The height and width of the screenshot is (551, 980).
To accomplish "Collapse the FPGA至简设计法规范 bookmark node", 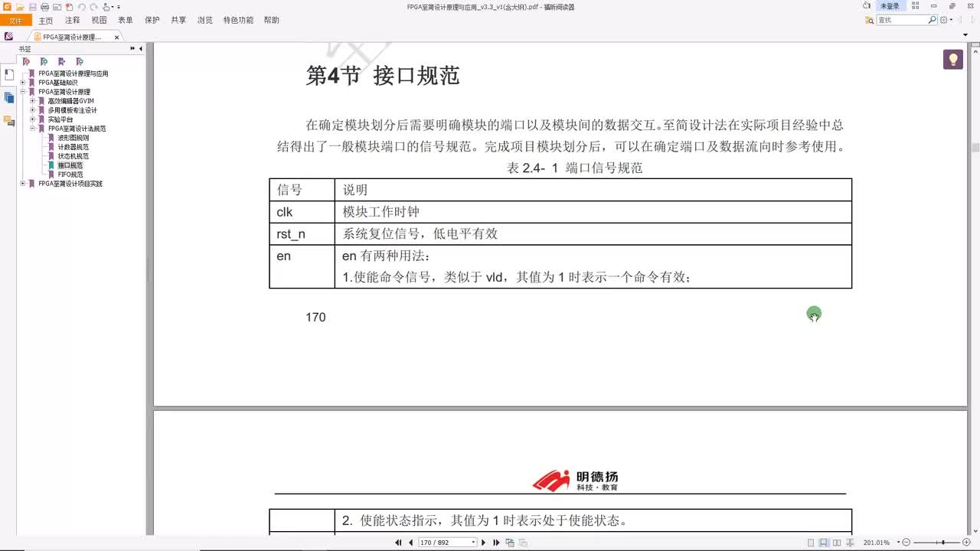I will (x=32, y=129).
